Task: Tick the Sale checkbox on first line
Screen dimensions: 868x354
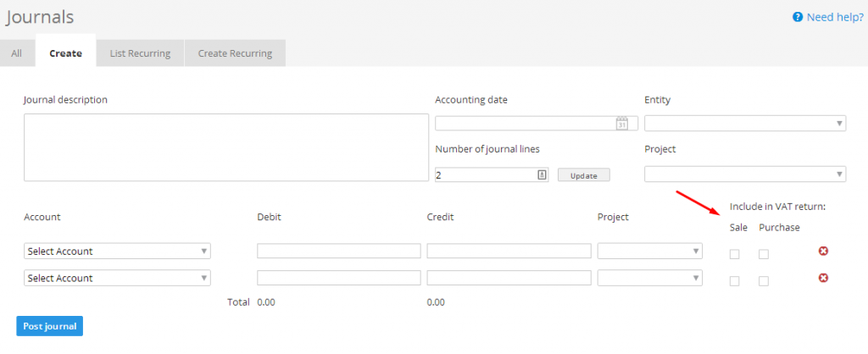Action: click(735, 254)
